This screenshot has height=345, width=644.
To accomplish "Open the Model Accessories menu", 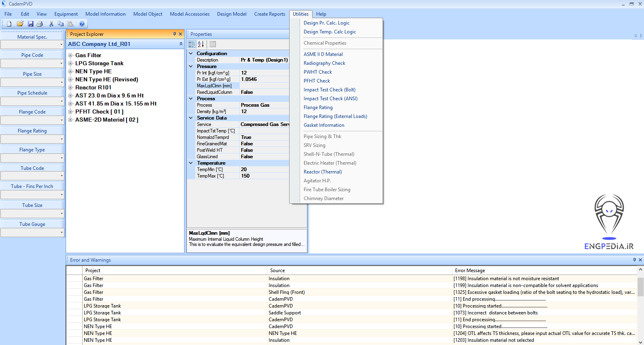I will 190,14.
